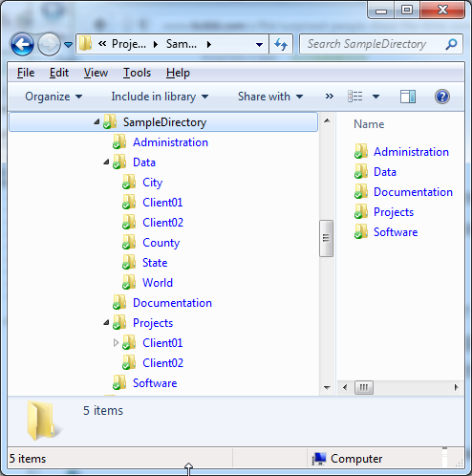Screen dimensions: 472x476
Task: Collapse the Data folder in the tree
Action: tap(106, 162)
